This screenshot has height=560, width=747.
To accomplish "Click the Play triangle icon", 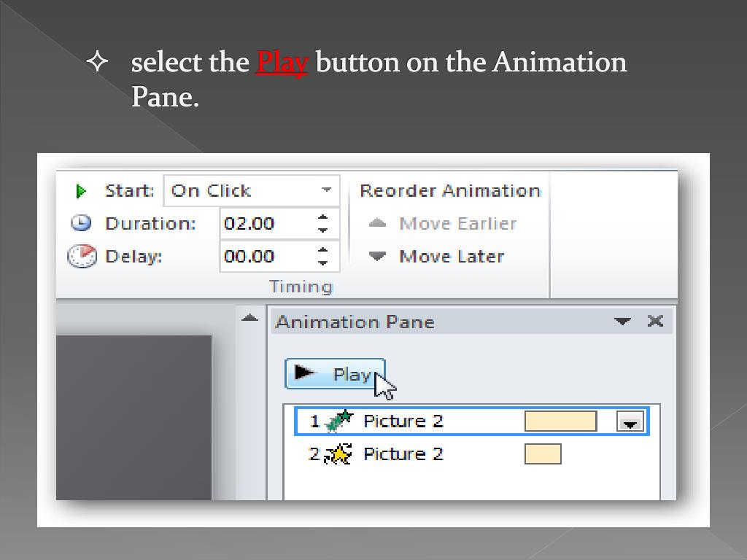I will pos(305,373).
